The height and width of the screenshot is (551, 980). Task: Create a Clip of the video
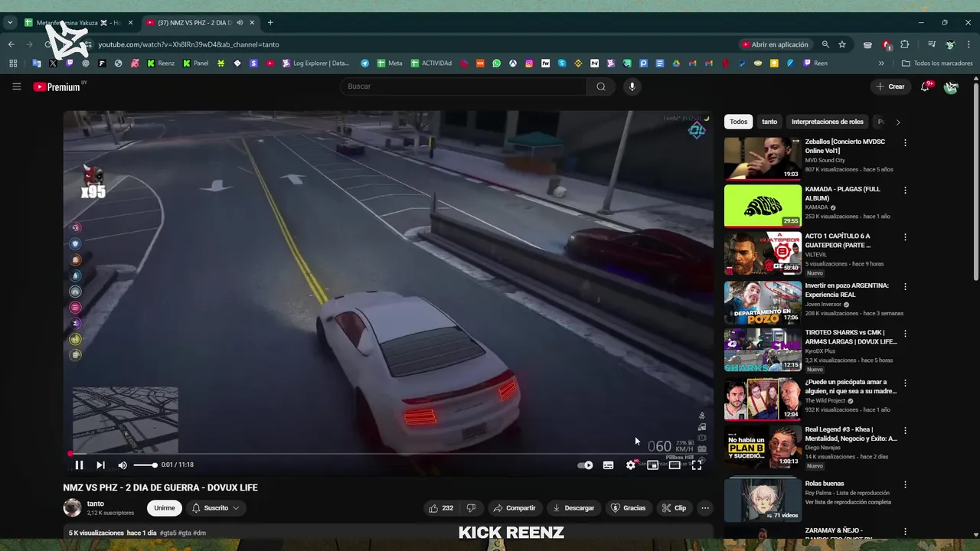pos(674,508)
